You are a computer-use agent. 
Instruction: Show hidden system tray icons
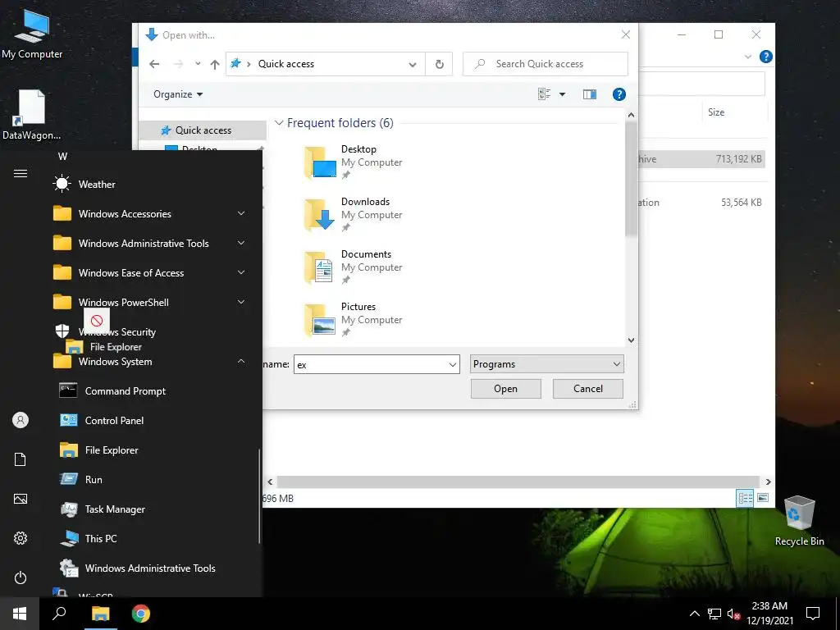point(694,614)
